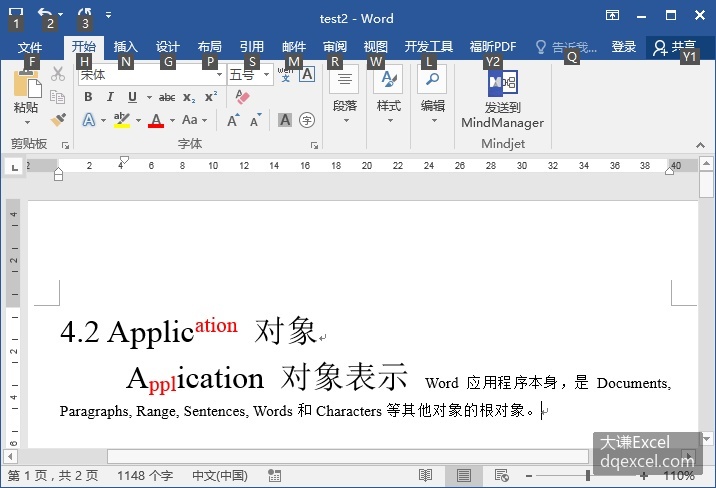Switch to the 审阅 Review tab
This screenshot has width=716, height=488.
(x=335, y=47)
